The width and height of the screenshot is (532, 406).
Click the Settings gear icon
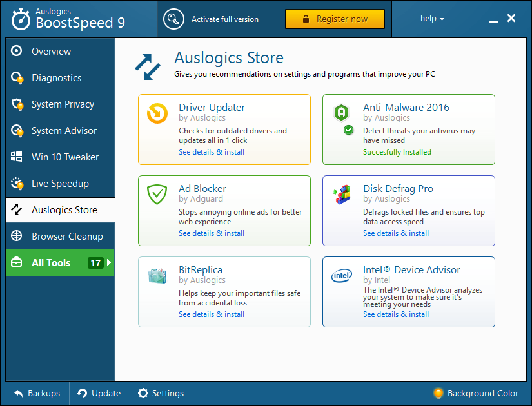click(143, 393)
